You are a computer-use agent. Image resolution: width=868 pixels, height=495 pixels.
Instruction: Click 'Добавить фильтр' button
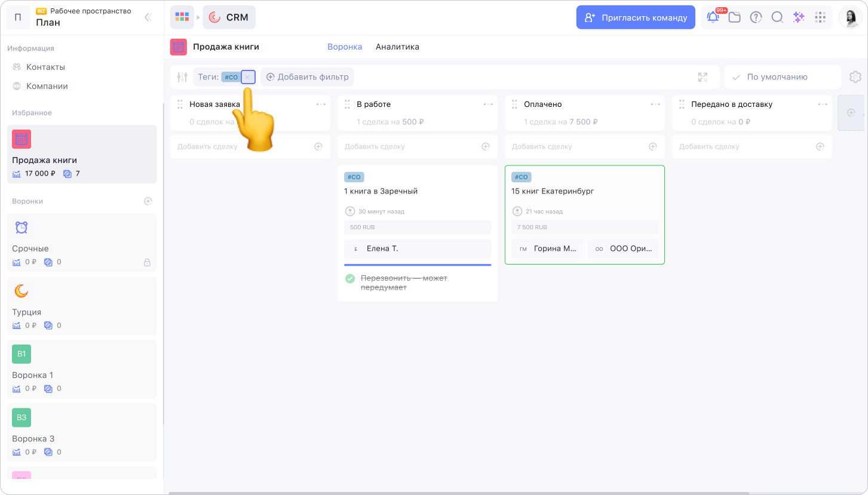click(x=307, y=77)
